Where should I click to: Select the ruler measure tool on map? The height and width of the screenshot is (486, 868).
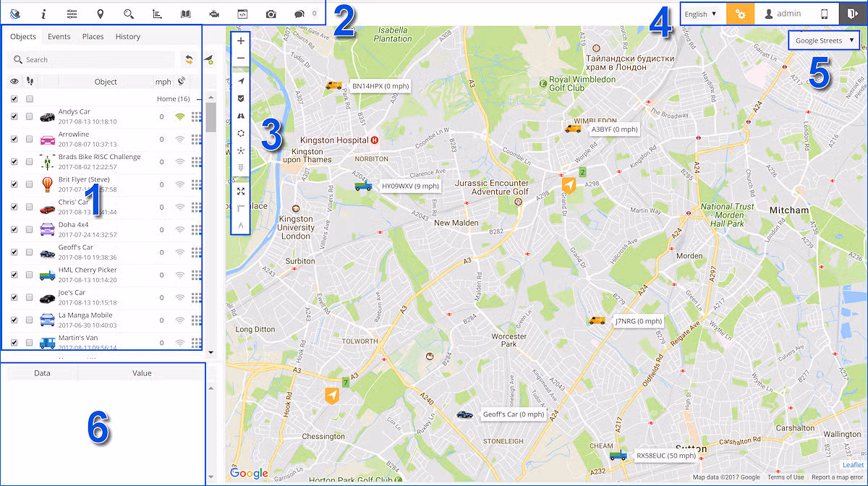(241, 208)
